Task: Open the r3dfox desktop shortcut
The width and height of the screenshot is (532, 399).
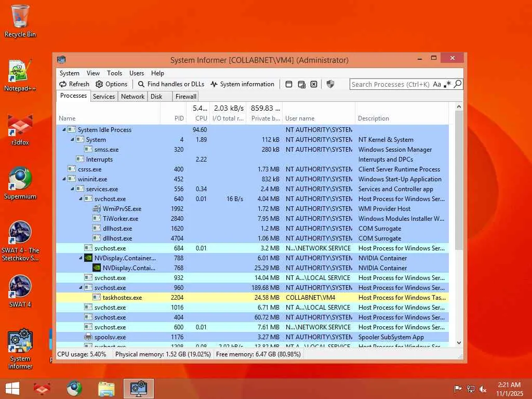Action: (20, 129)
